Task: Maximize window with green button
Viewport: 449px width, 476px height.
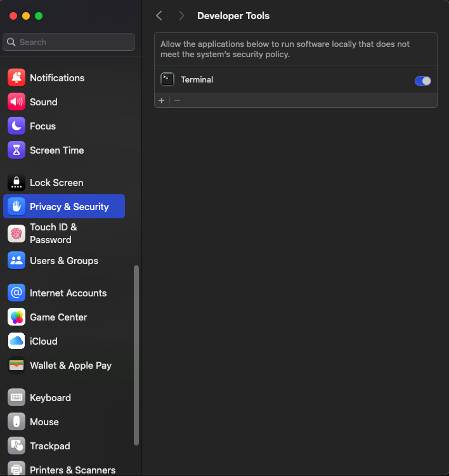Action: point(39,16)
